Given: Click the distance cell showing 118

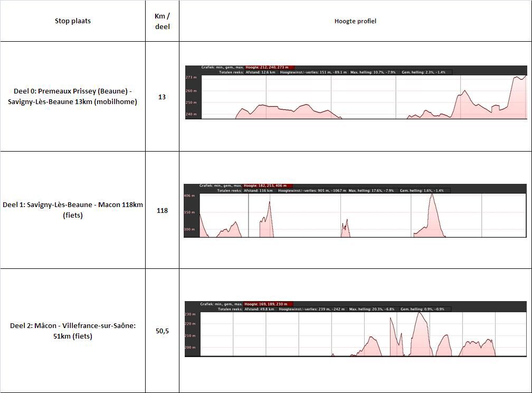Looking at the screenshot, I should (162, 210).
